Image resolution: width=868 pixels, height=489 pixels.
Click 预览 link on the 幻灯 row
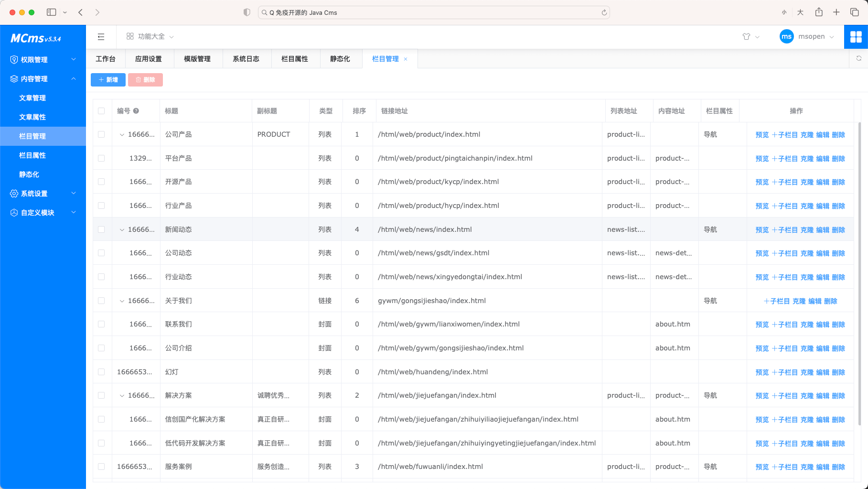761,372
